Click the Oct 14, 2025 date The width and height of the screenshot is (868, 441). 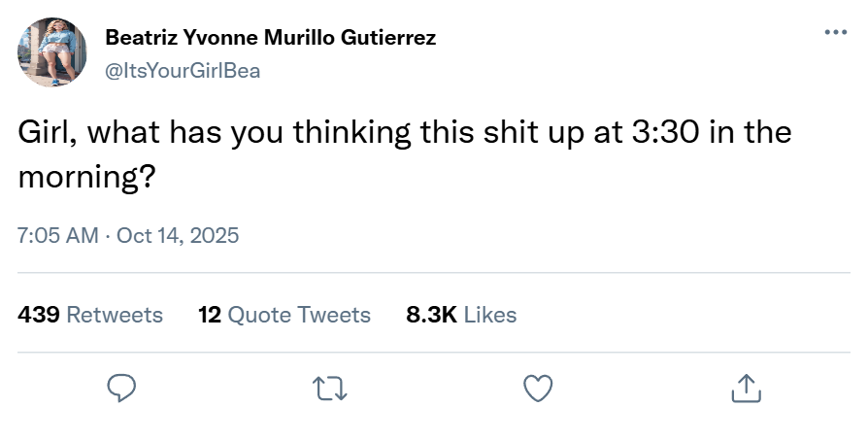[x=178, y=235]
